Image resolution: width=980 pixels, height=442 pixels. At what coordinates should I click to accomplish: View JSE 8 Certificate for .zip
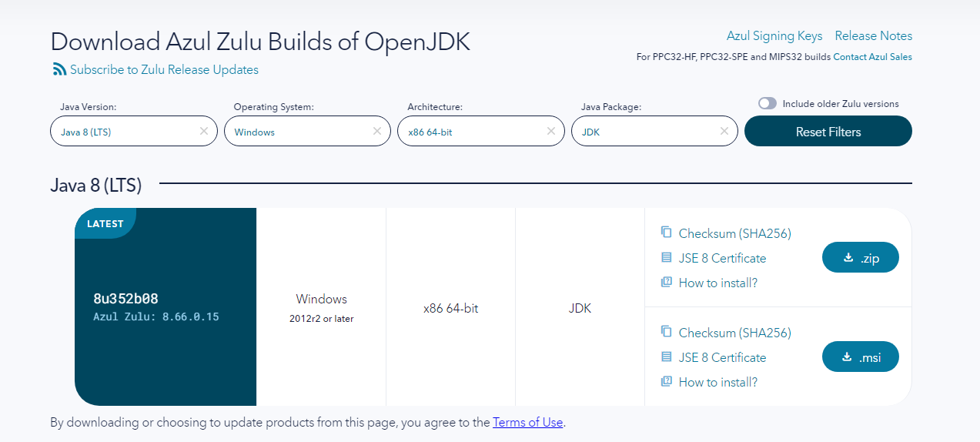[x=722, y=258]
